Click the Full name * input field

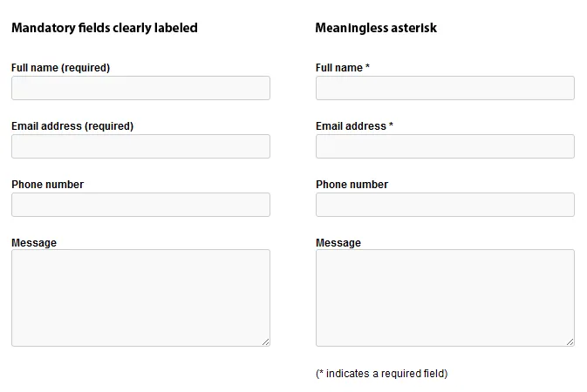tap(445, 88)
